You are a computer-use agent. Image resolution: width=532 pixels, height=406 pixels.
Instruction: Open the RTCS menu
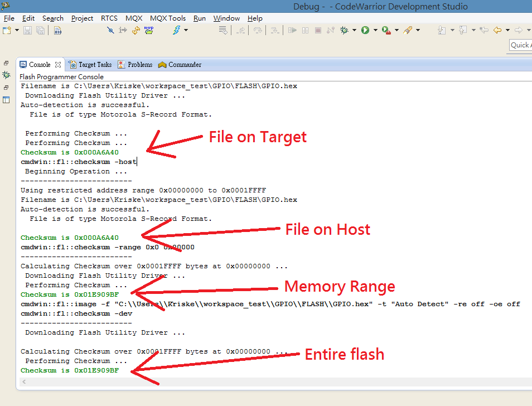pos(109,18)
